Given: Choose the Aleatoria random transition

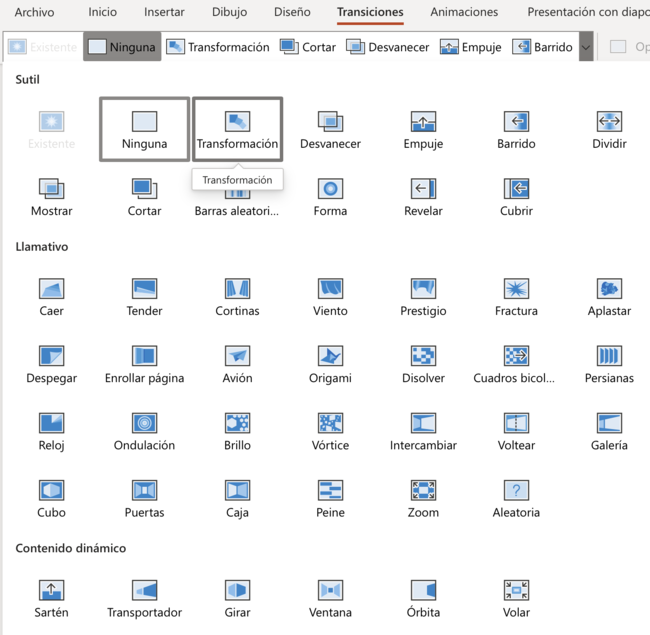Looking at the screenshot, I should pos(516,497).
